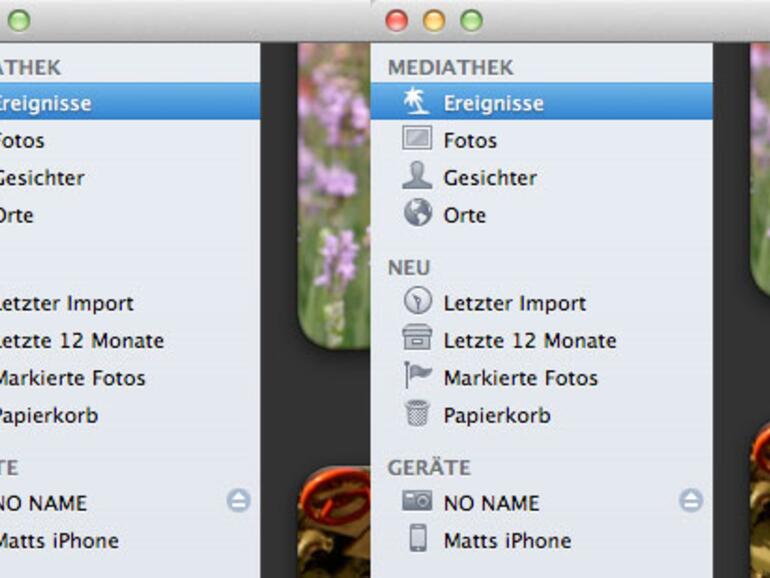
Task: Eject NO NAME device in left window
Action: pos(239,500)
